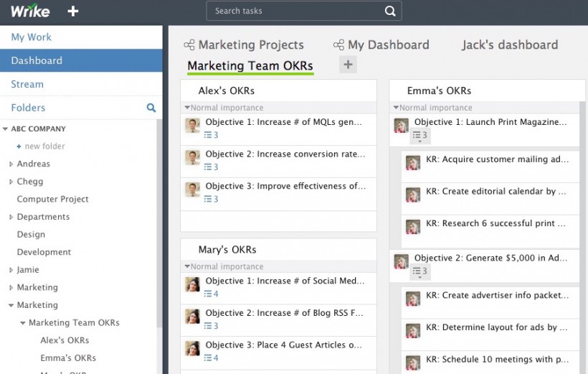
Task: Select Design folder
Action: coord(31,234)
